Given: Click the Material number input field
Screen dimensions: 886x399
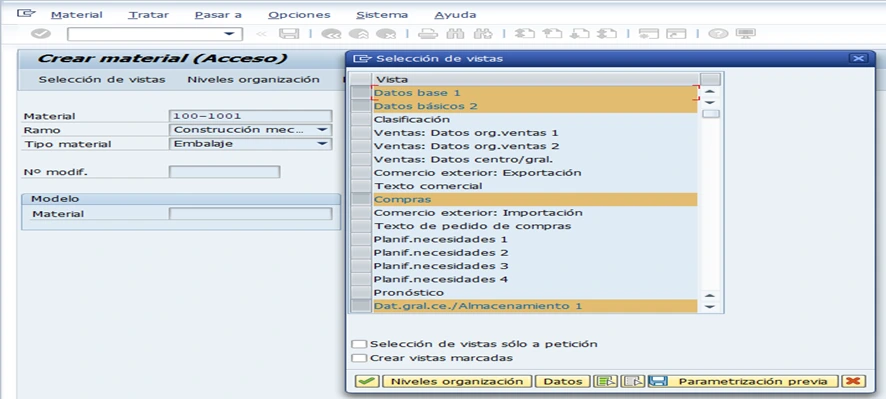Looking at the screenshot, I should 250,116.
